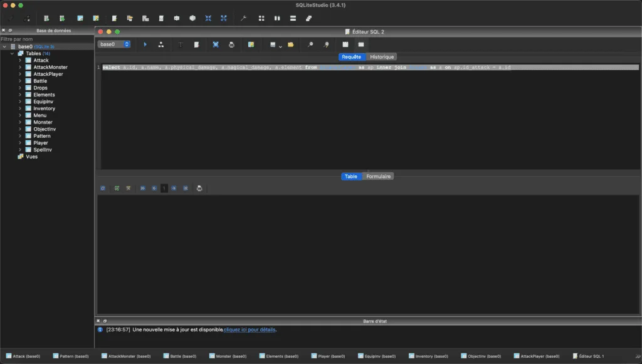Image resolution: width=642 pixels, height=364 pixels.
Task: Select the Vues node in tree
Action: (31, 157)
